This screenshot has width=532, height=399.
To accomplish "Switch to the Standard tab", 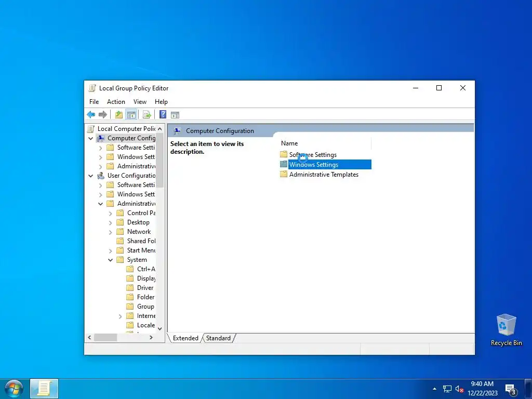I will [218, 338].
